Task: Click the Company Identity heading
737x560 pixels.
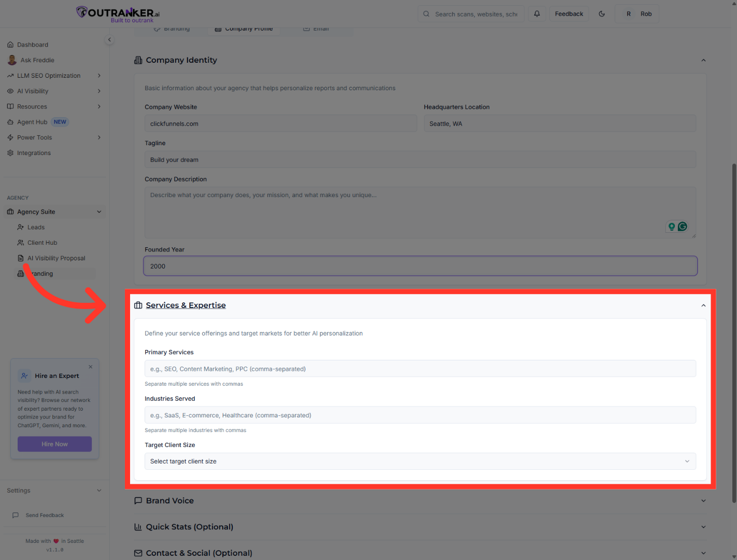Action: [181, 60]
